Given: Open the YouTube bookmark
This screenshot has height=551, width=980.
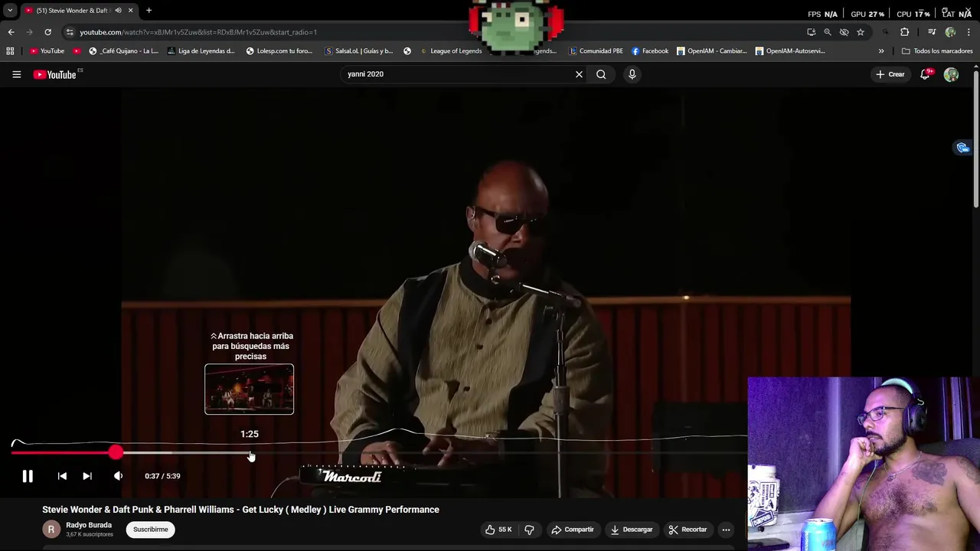Looking at the screenshot, I should tap(47, 51).
